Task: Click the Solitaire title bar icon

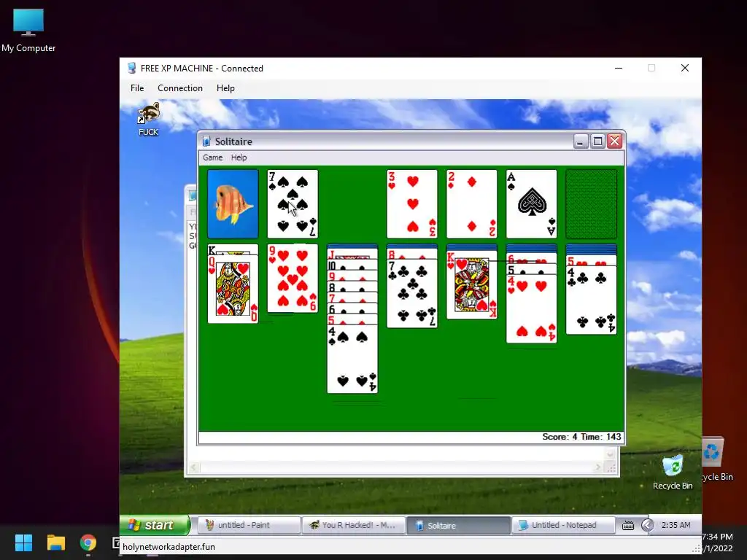Action: [206, 141]
